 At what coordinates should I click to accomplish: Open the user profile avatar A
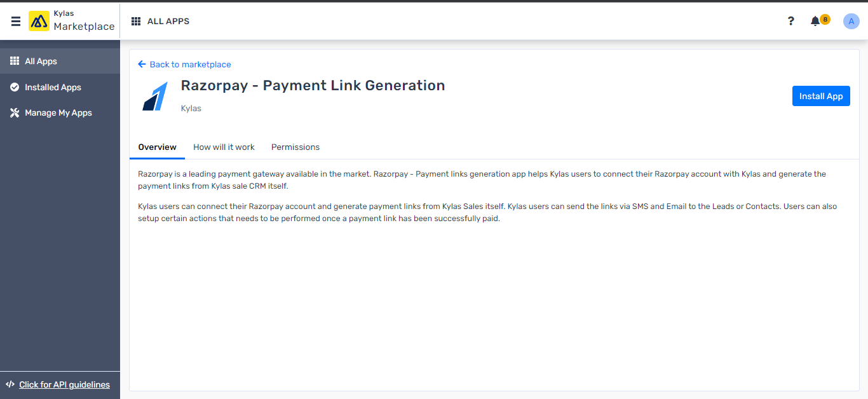[x=851, y=21]
